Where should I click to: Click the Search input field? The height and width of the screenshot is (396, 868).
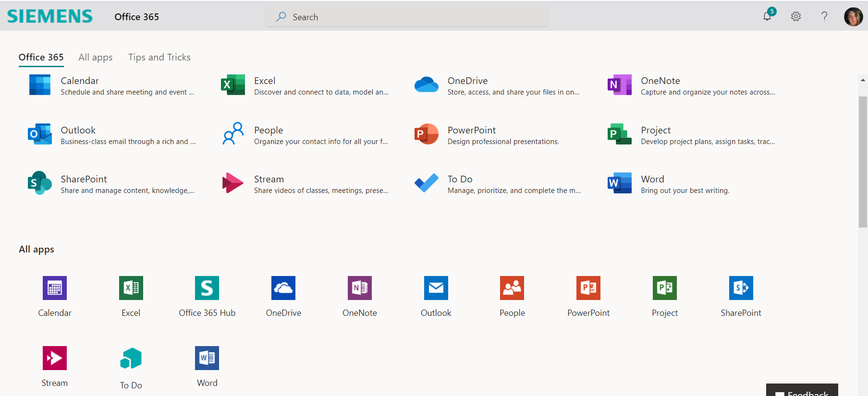click(x=407, y=17)
